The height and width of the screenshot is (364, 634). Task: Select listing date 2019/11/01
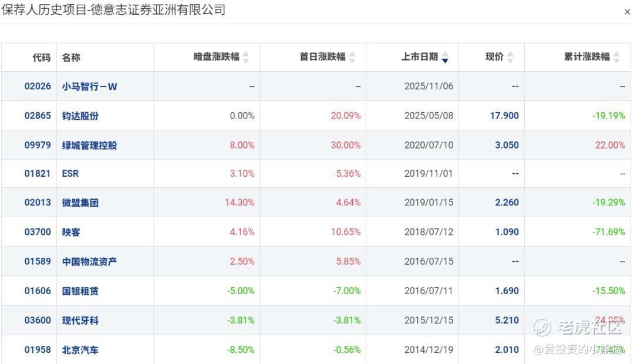[429, 174]
